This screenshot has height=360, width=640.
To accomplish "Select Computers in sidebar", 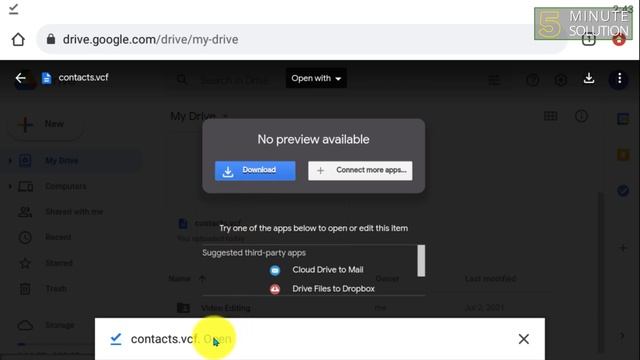I will tap(65, 187).
